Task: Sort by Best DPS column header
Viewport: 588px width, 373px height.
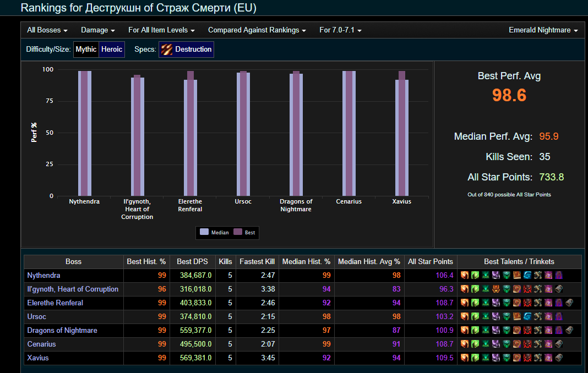Action: point(192,262)
